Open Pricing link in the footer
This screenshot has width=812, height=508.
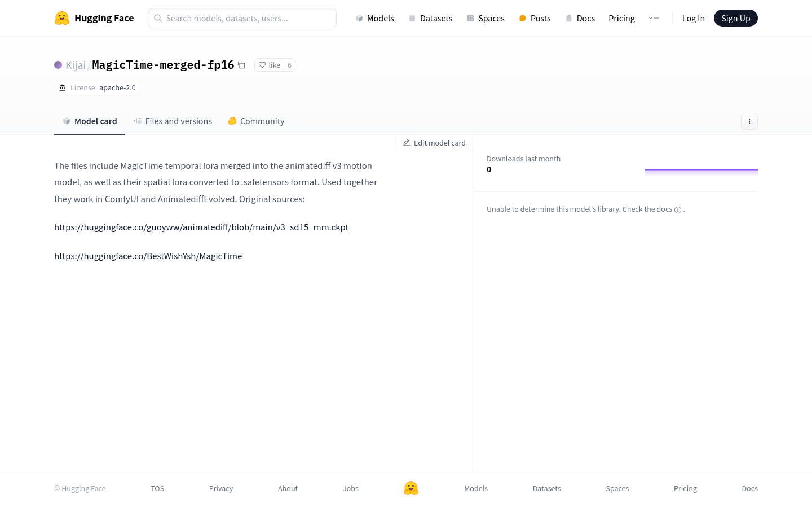(x=685, y=488)
